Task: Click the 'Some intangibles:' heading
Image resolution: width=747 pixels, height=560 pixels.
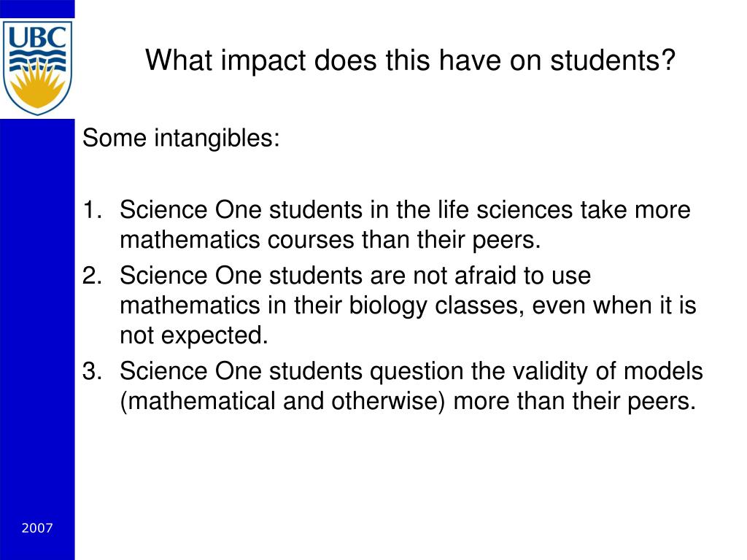Action: [x=181, y=139]
